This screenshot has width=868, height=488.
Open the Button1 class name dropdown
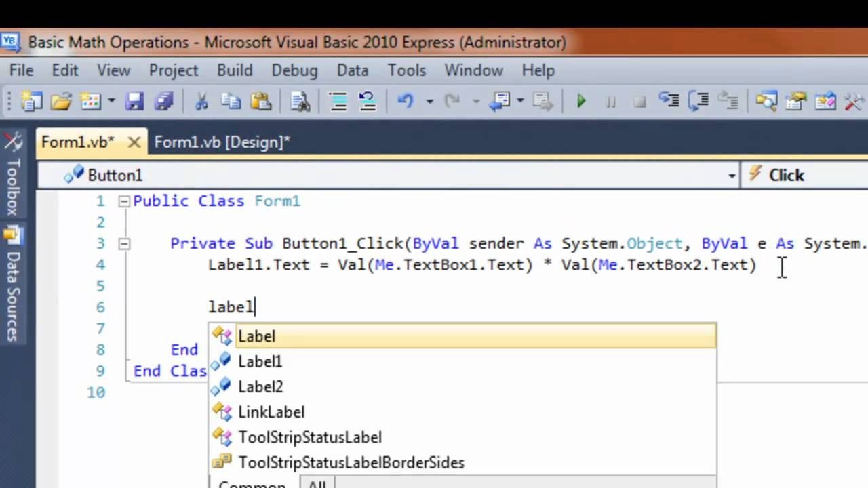[x=732, y=176]
